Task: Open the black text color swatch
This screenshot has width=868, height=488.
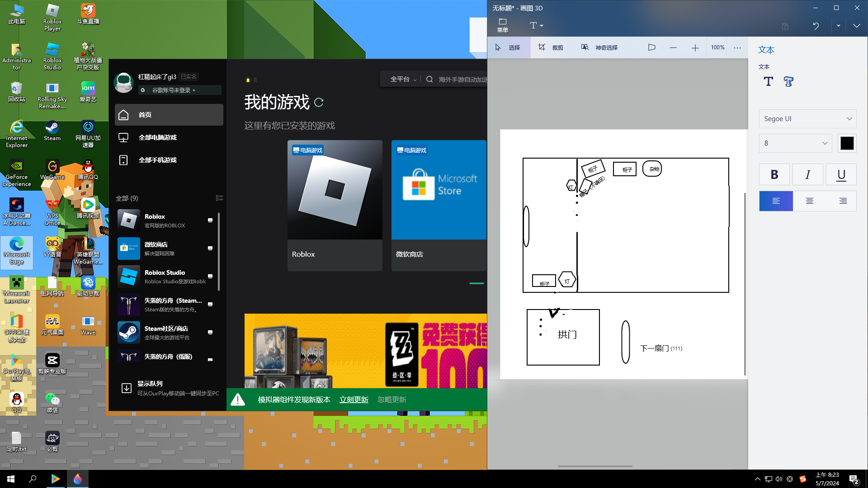Action: click(847, 143)
